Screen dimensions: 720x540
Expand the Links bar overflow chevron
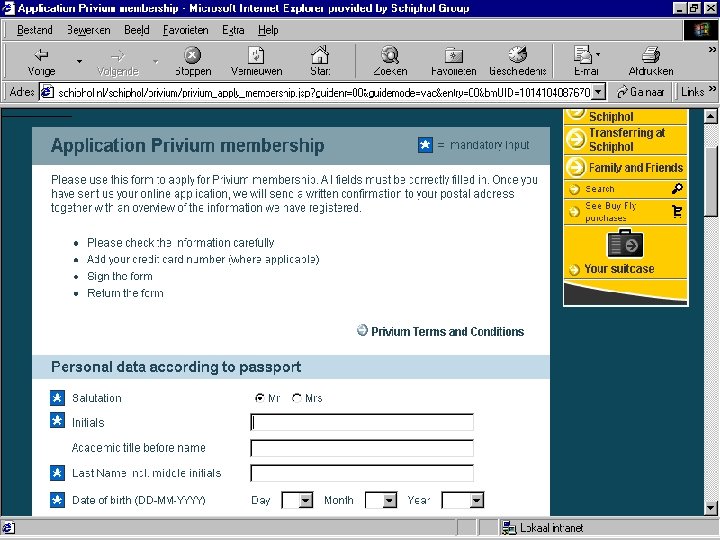pyautogui.click(x=712, y=88)
